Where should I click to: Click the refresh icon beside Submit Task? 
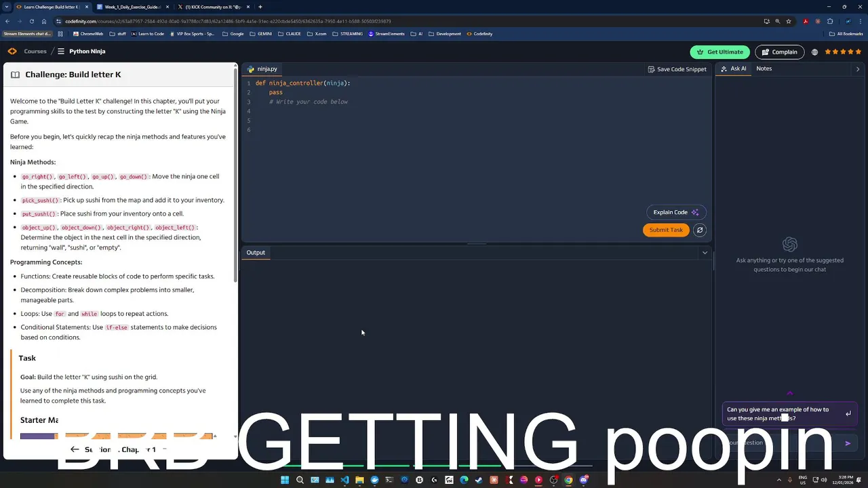700,230
